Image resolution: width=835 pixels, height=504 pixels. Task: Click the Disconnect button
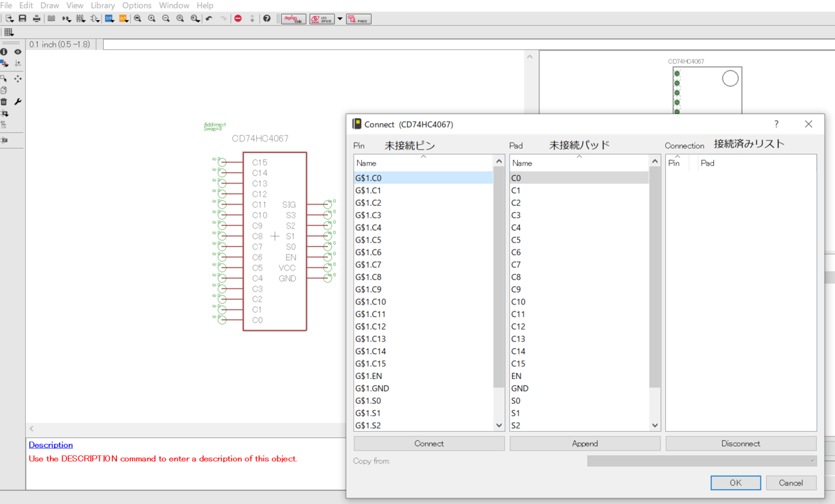coord(741,444)
